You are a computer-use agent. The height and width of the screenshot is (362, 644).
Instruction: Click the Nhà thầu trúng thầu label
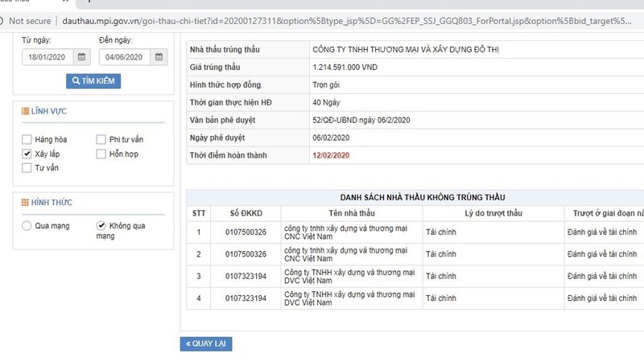click(225, 50)
